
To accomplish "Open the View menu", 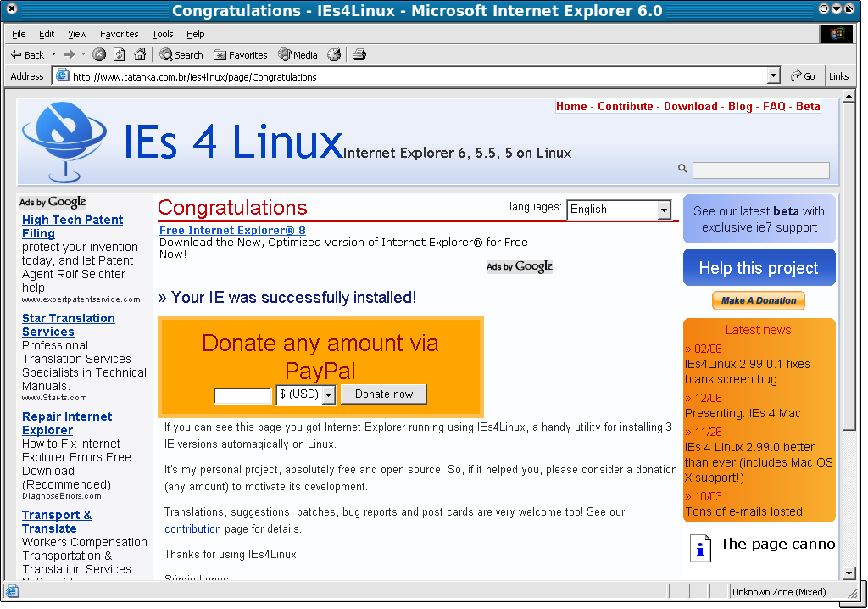I will [x=77, y=34].
